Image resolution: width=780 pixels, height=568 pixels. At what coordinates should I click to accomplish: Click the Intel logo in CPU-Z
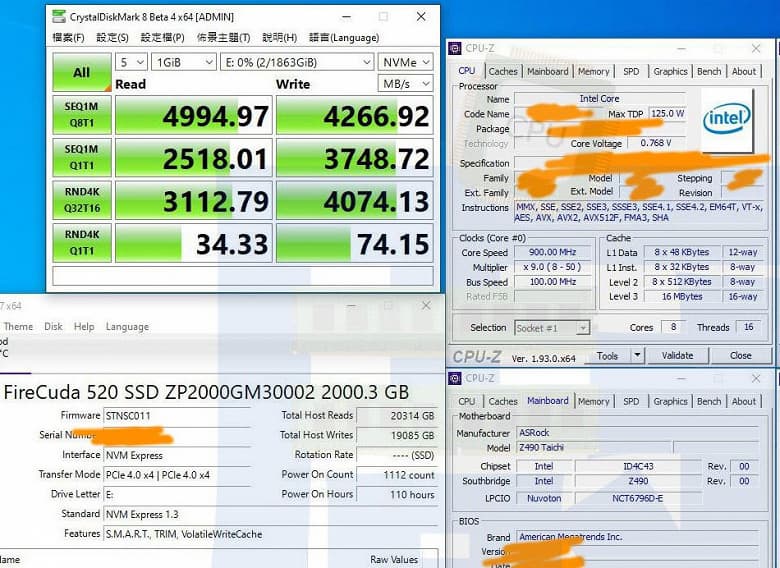[x=727, y=120]
